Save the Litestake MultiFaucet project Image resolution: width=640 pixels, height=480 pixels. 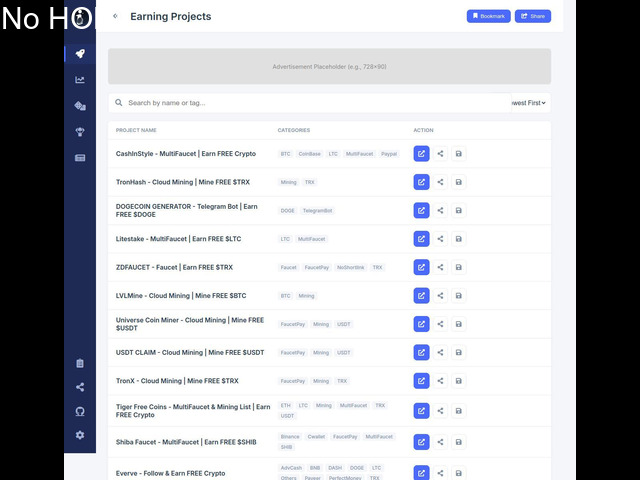458,239
